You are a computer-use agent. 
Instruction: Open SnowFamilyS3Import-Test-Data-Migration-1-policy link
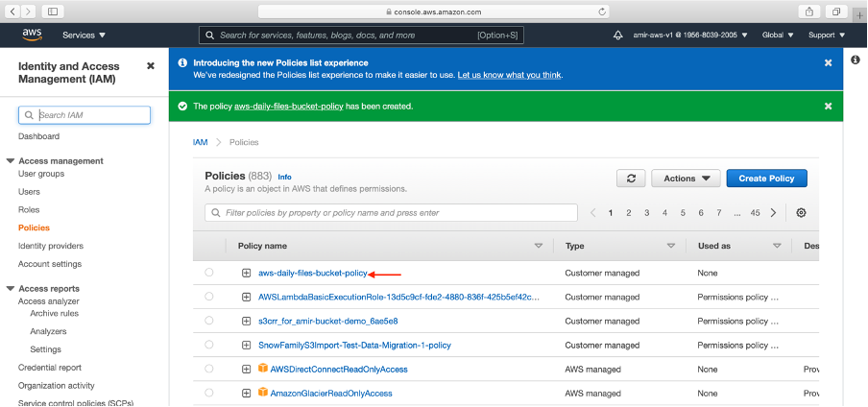[354, 345]
